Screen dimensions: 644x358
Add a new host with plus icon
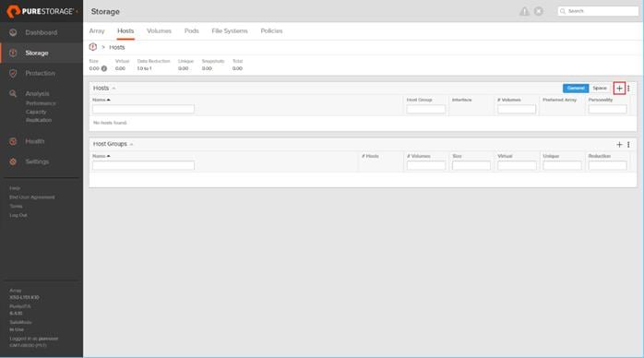619,89
